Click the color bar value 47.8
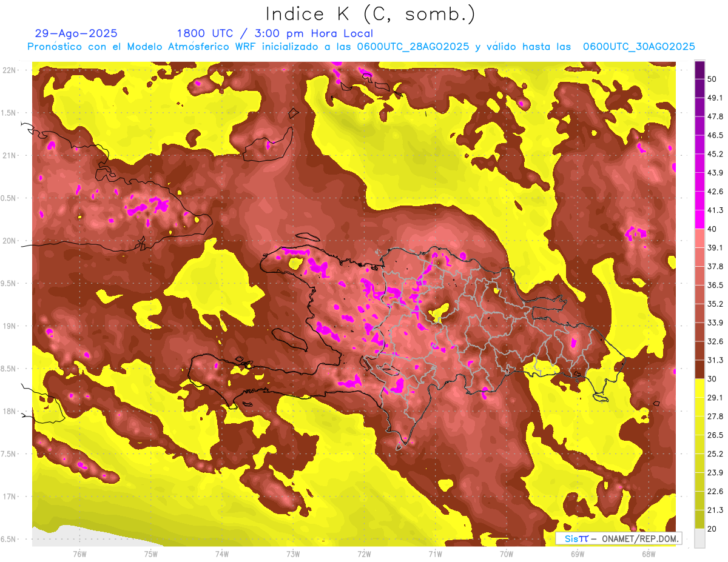 point(715,116)
